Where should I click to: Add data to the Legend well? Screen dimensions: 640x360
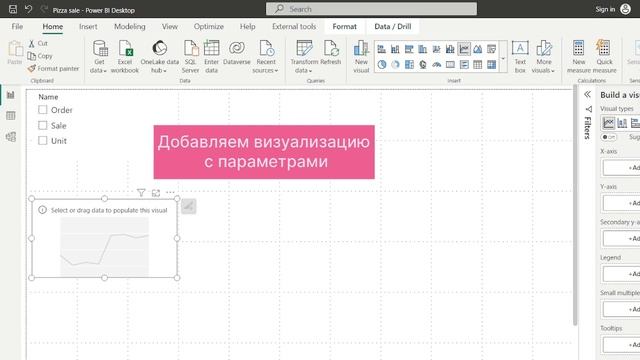pos(621,274)
